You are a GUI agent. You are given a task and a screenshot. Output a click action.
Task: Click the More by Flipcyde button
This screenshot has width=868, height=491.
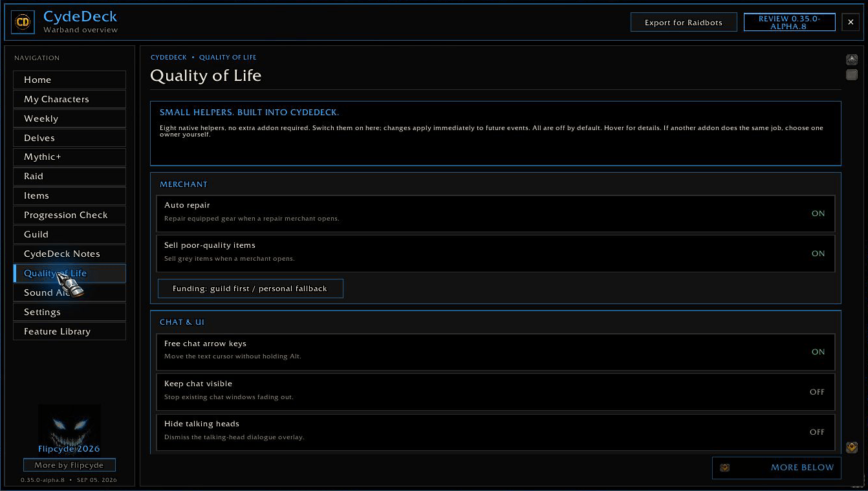click(69, 465)
